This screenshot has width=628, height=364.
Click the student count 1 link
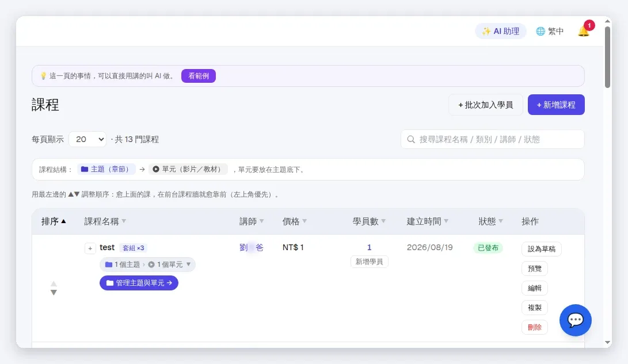[370, 247]
